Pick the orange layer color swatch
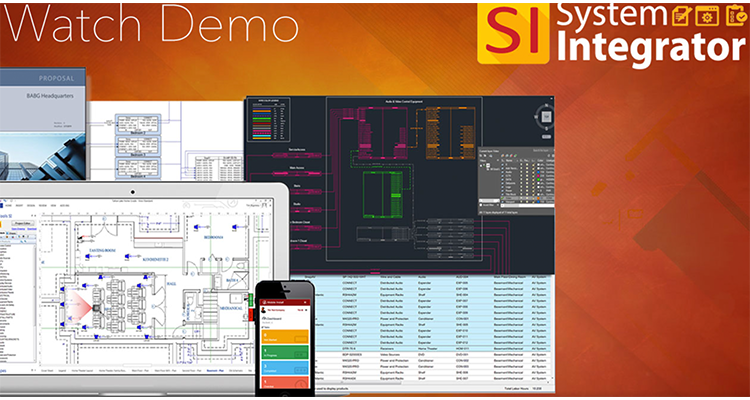 coord(538,198)
